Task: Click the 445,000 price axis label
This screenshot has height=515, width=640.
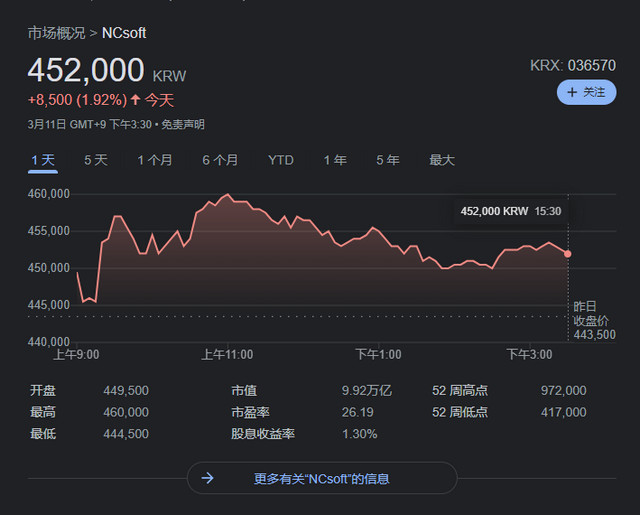Action: 49,305
